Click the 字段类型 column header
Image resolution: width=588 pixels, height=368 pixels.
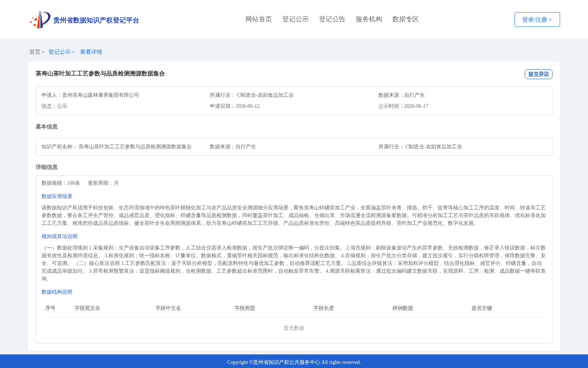click(x=245, y=308)
